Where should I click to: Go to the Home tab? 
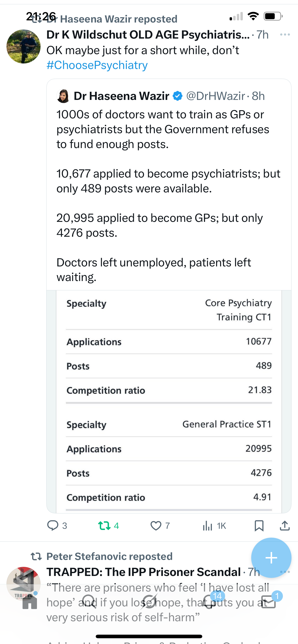[30, 602]
